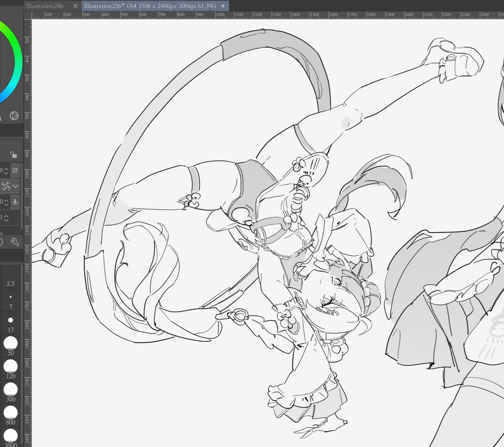Click the play-arrow icon below the color wheel

point(14,116)
